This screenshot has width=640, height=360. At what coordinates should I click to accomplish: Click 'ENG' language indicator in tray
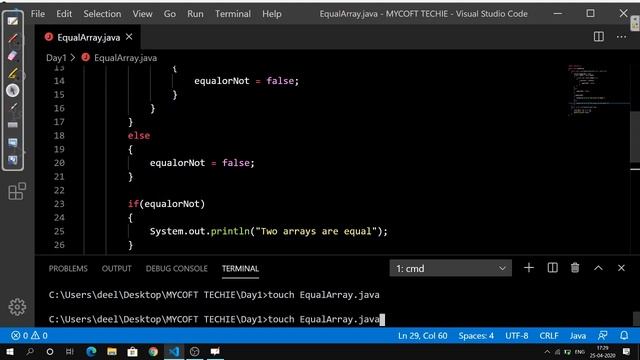(580, 352)
